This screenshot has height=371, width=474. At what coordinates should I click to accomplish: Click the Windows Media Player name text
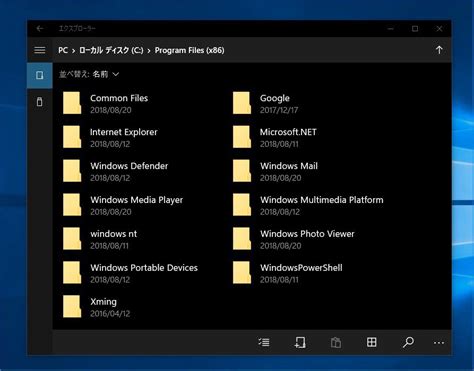point(136,200)
